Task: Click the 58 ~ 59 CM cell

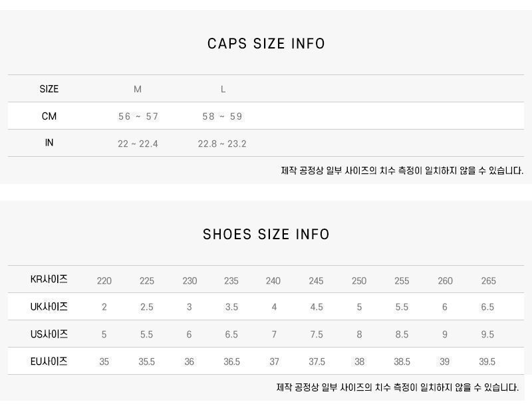Action: (222, 116)
